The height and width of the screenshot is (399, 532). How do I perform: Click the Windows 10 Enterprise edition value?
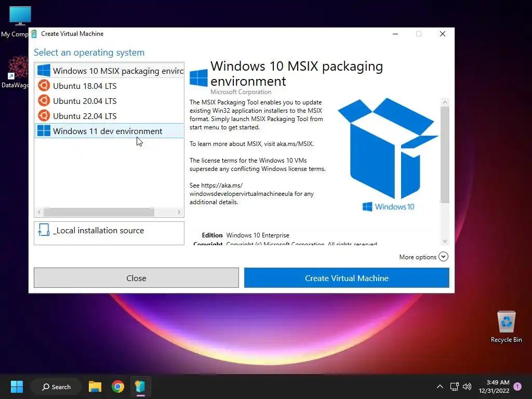(258, 235)
